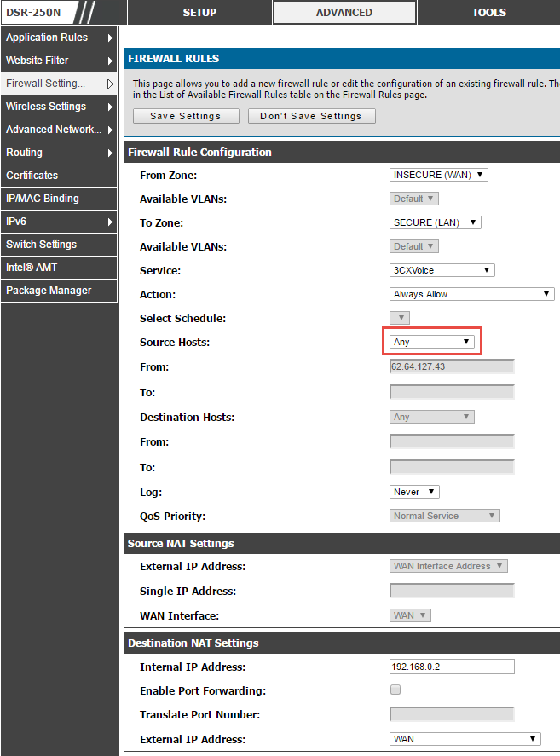Click Firewall Rule Configuration section header
Image resolution: width=560 pixels, height=756 pixels.
(x=199, y=153)
